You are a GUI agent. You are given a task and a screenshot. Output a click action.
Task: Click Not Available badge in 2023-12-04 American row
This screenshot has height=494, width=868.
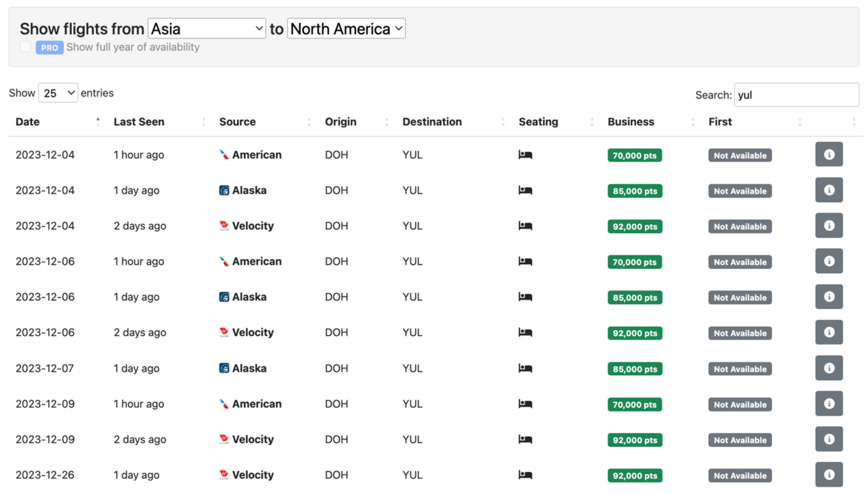tap(740, 155)
